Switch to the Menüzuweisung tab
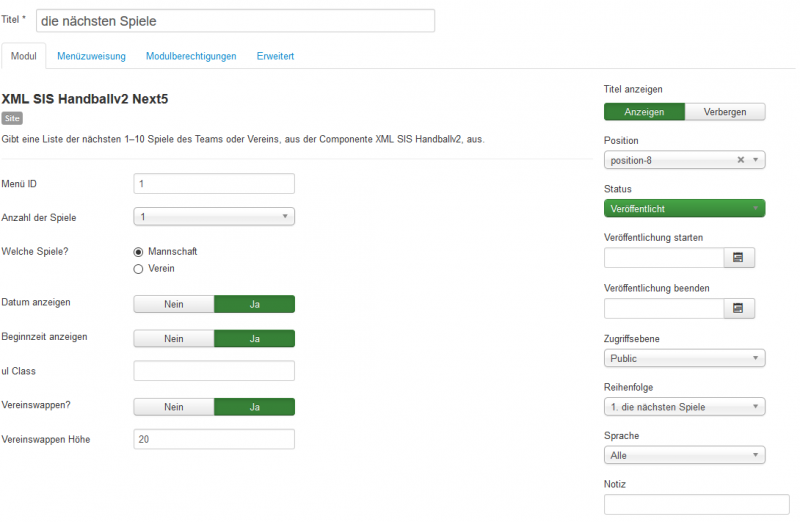The image size is (800, 522). pos(91,56)
